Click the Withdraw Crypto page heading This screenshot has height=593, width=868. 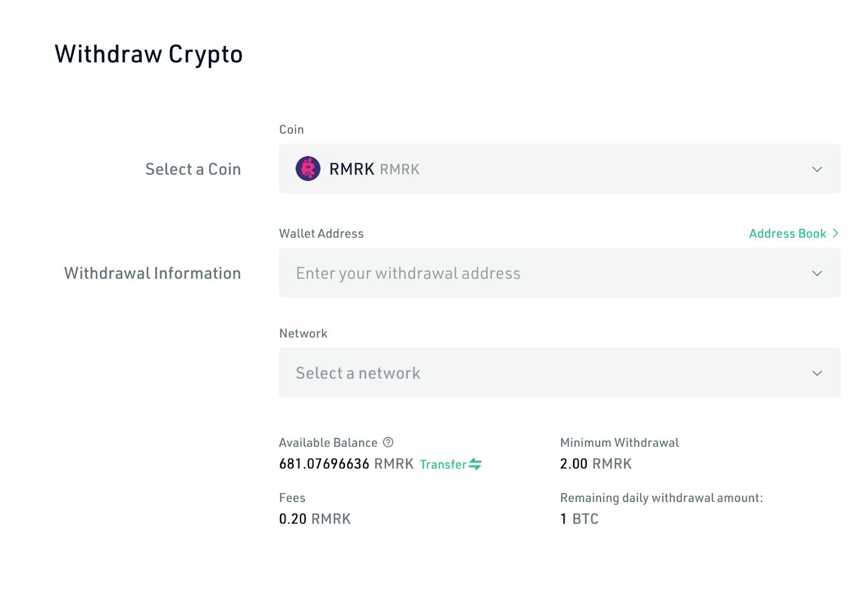(149, 55)
